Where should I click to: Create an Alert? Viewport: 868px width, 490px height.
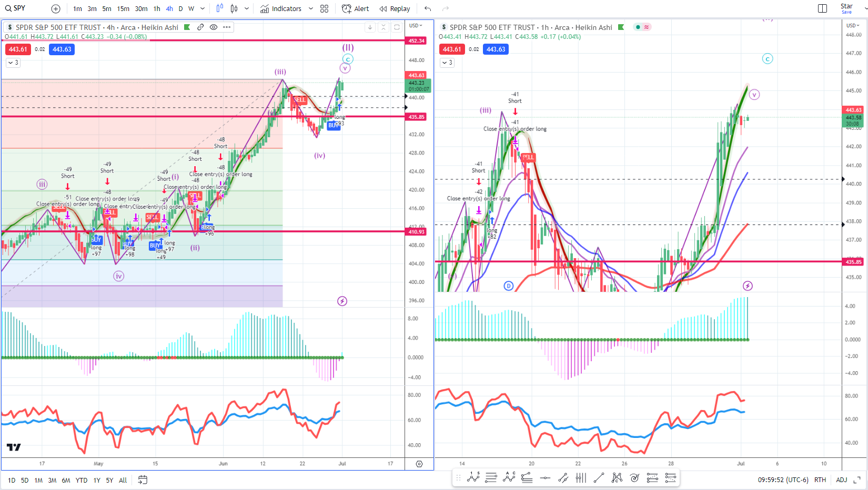click(x=356, y=8)
